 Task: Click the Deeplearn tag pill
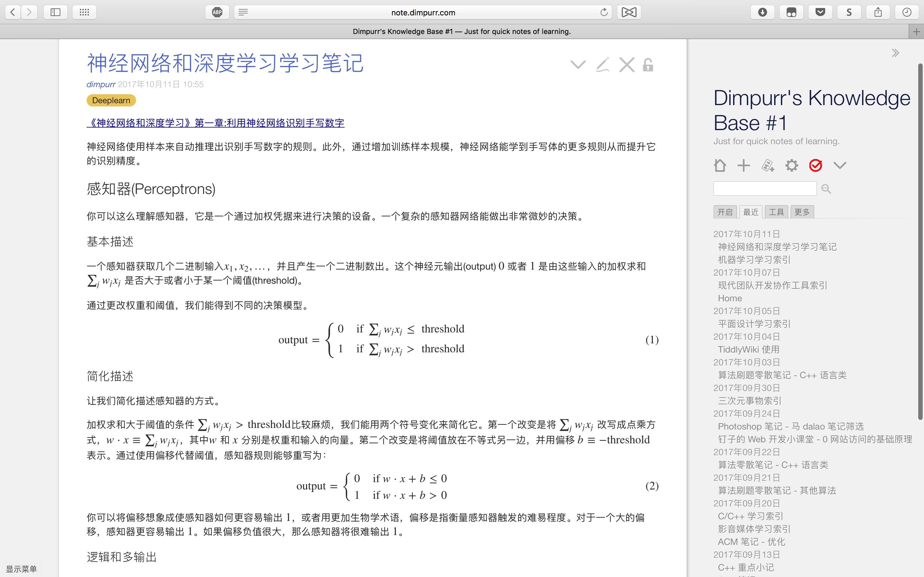coord(111,100)
